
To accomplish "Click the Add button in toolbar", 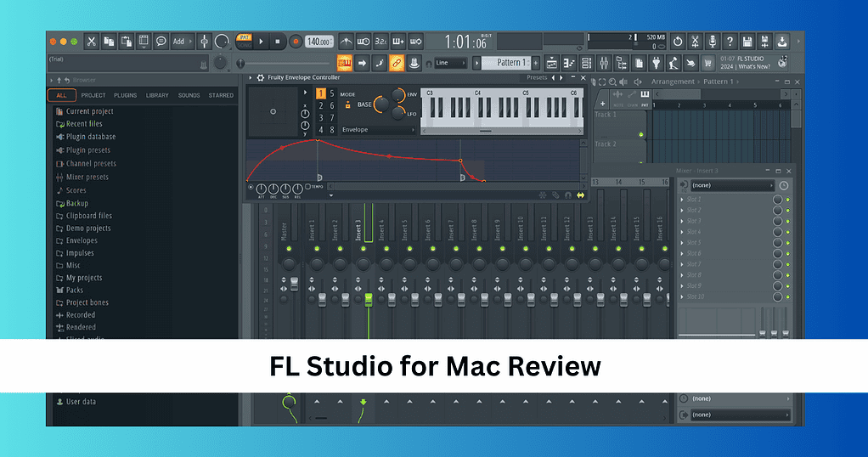I will coord(178,41).
